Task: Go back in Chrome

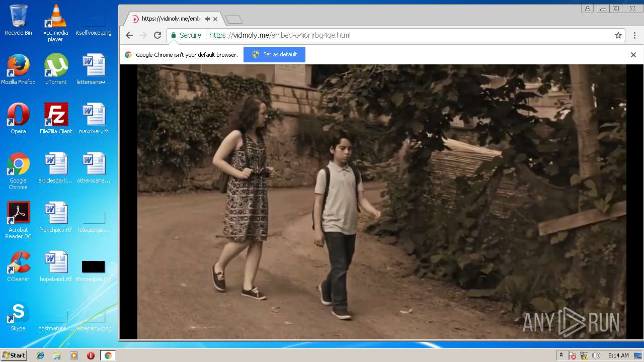Action: tap(129, 35)
